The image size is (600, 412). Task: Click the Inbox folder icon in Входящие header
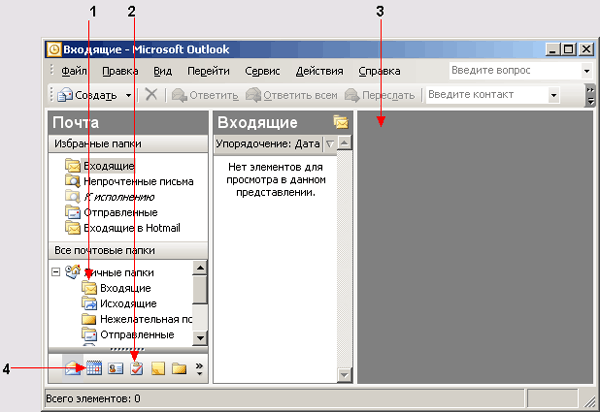point(341,122)
